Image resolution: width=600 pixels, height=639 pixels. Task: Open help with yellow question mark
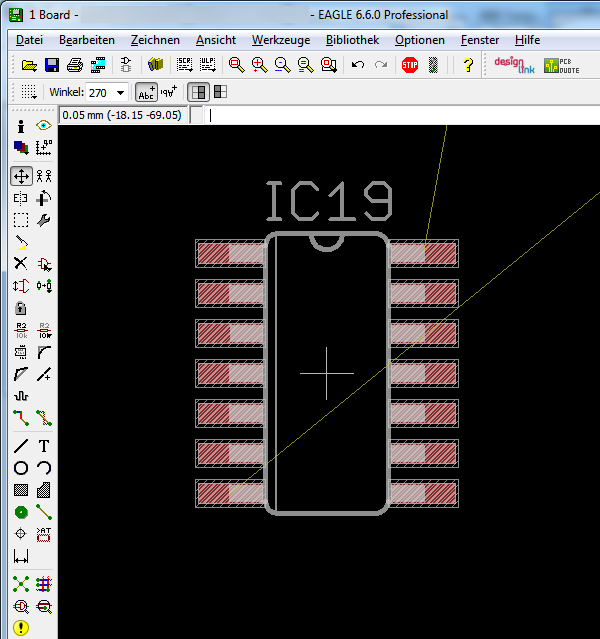pos(468,65)
